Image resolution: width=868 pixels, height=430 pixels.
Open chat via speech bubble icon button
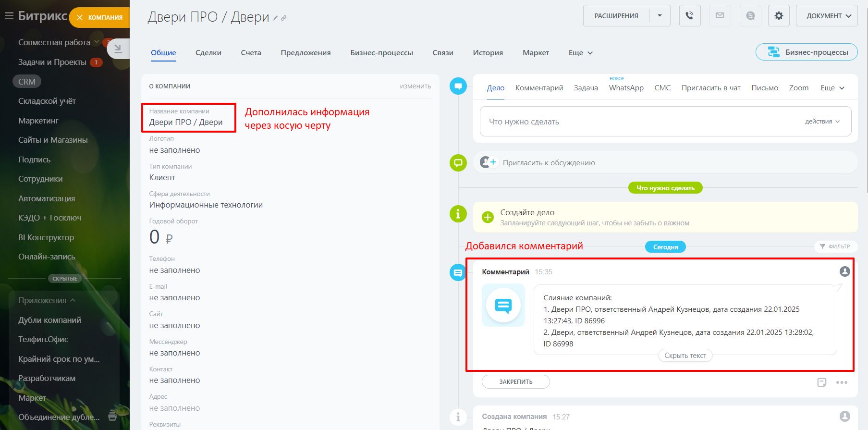click(750, 16)
